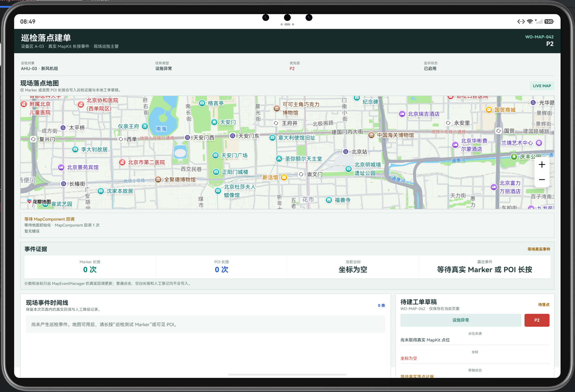Tap the 崇文门 subway transfer icon
Viewport: 575px width, 392px height.
[x=301, y=174]
